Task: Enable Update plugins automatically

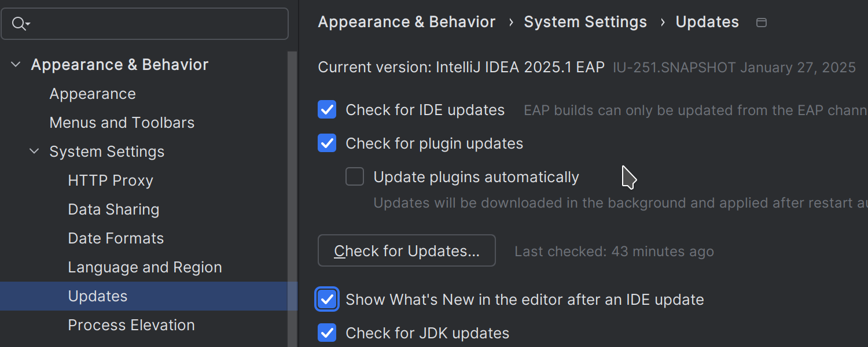Action: pyautogui.click(x=355, y=177)
